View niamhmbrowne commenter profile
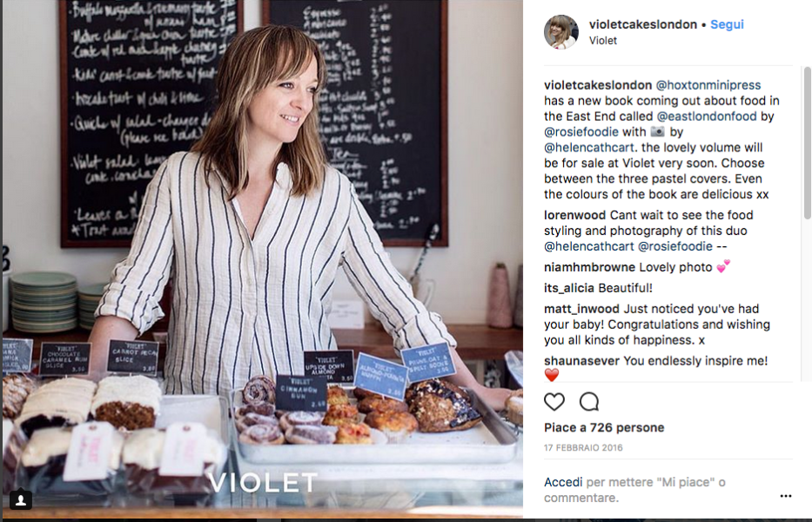 (589, 267)
